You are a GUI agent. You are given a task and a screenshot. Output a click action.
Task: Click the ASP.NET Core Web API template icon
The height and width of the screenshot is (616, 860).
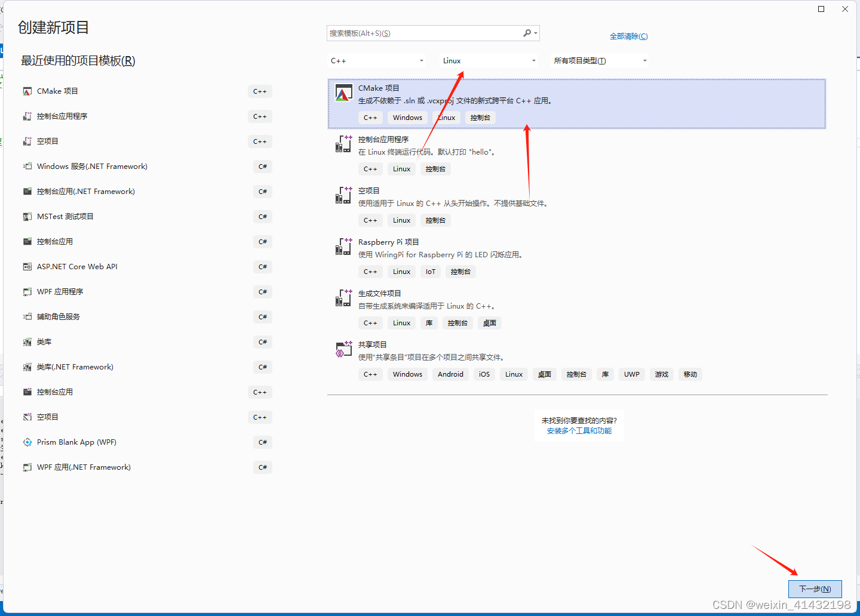click(27, 266)
